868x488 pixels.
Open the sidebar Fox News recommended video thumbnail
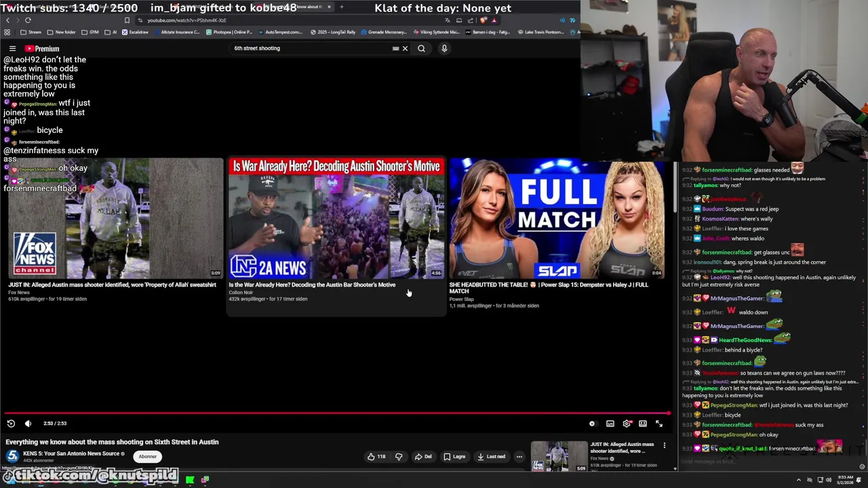point(559,456)
